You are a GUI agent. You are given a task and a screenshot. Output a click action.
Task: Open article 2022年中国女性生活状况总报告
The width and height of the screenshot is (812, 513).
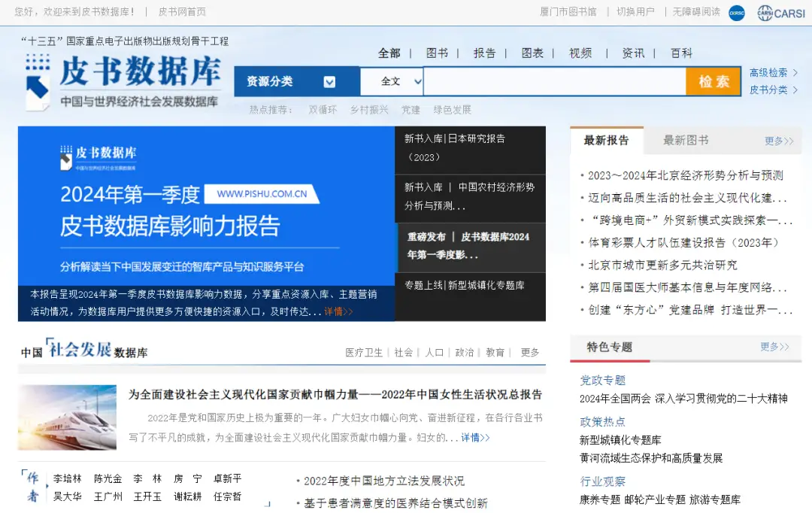coord(335,395)
